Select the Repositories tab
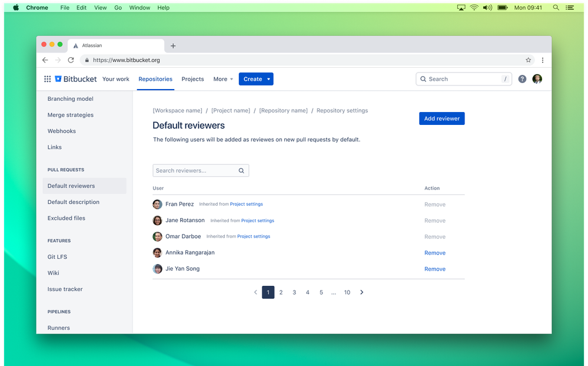The height and width of the screenshot is (366, 588). point(155,79)
